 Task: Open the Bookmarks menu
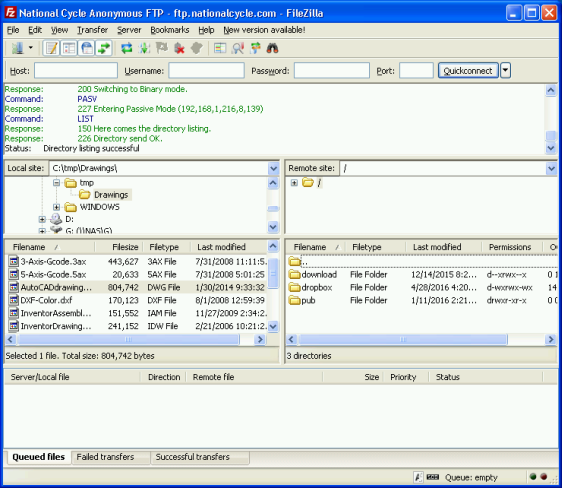click(170, 30)
